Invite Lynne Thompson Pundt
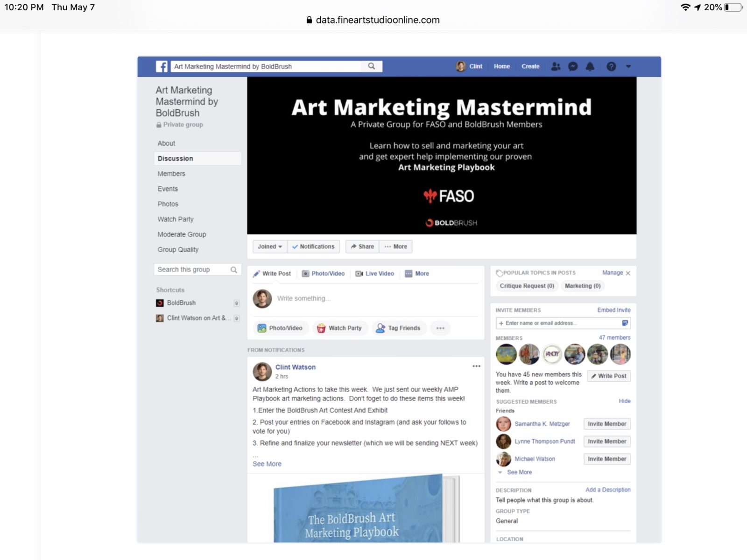Screen dimensions: 747x560 607,441
